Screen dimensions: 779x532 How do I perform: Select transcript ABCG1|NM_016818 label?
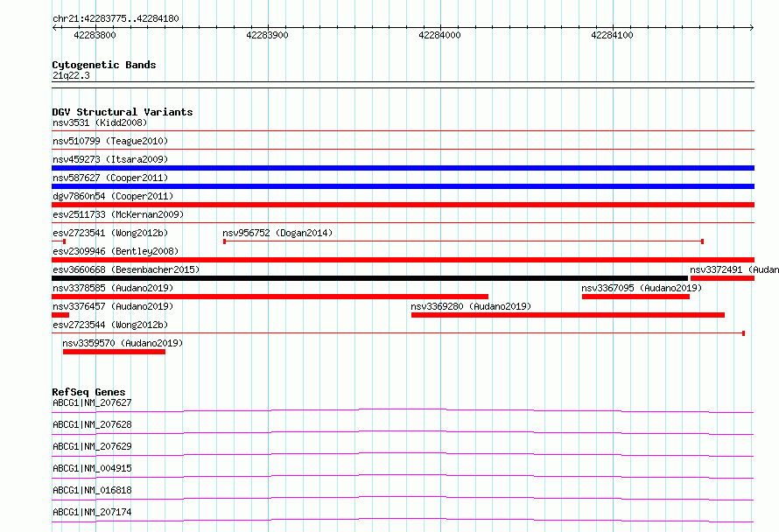pos(92,490)
